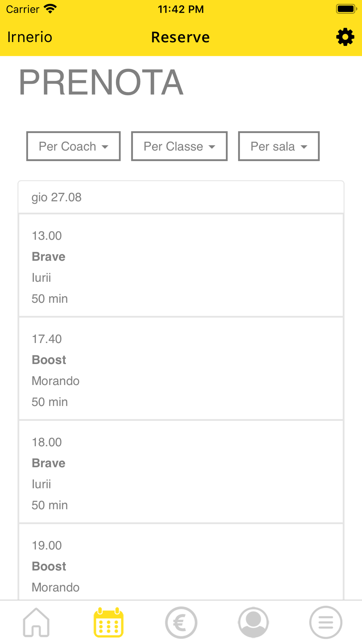The image size is (362, 644).
Task: Go to the home tab icon
Action: point(36,622)
